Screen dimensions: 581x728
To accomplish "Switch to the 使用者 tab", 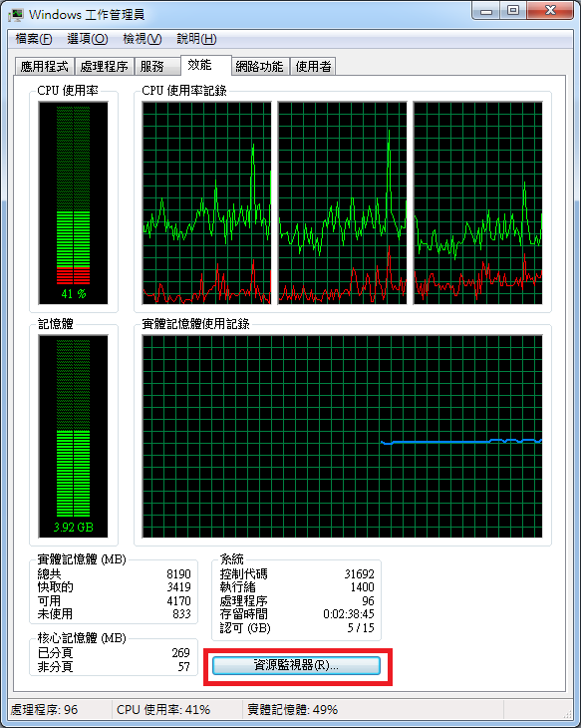I will pos(313,67).
